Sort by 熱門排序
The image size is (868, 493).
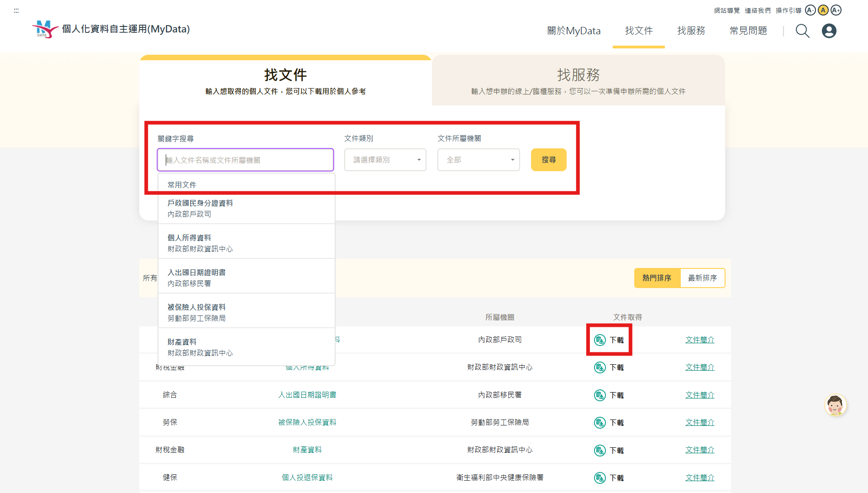coord(657,278)
